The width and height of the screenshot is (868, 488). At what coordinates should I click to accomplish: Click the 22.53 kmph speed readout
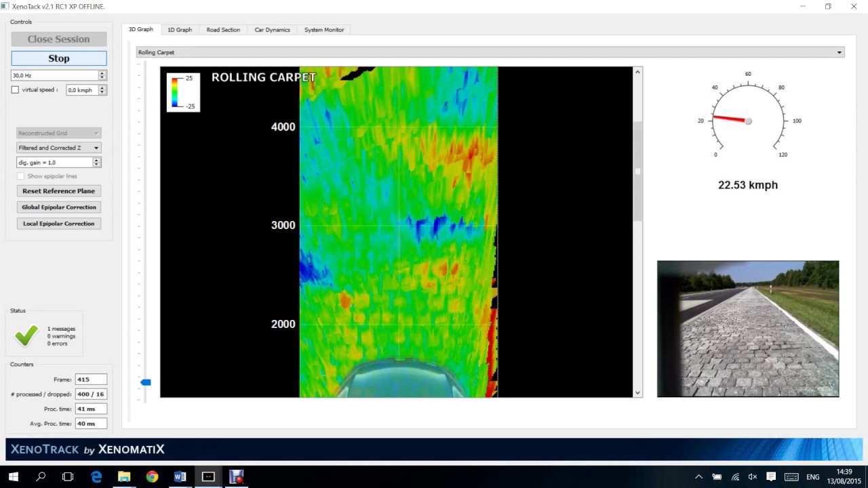point(748,185)
